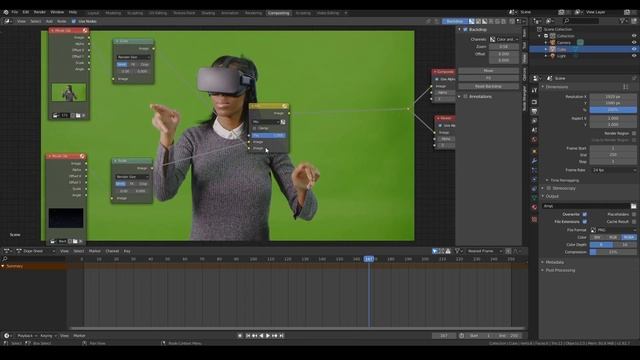Open the File Format PNG dropdown
This screenshot has height=360, width=640.
(613, 230)
